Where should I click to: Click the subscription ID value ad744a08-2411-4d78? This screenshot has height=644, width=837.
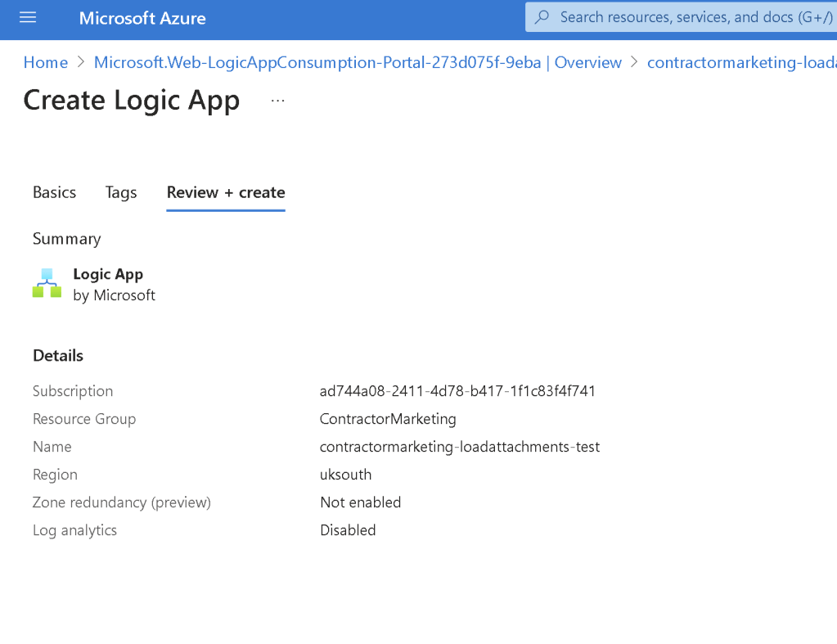[457, 391]
